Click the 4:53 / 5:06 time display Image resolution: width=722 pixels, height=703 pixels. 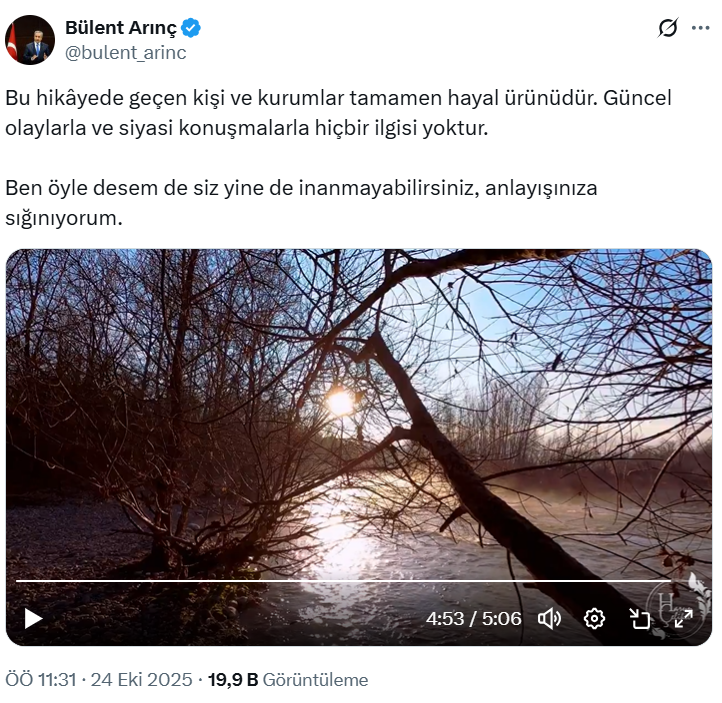pyautogui.click(x=473, y=619)
